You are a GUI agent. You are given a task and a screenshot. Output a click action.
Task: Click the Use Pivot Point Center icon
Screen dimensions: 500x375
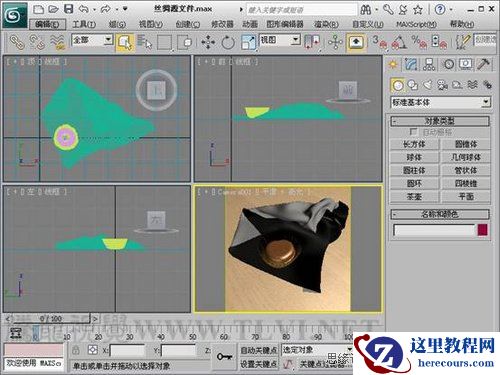pyautogui.click(x=312, y=42)
